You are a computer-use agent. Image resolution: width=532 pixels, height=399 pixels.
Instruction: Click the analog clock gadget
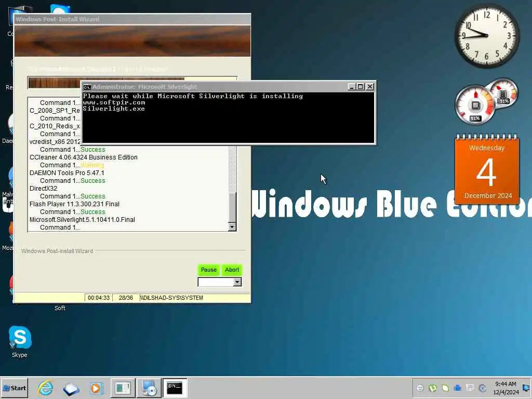(487, 36)
